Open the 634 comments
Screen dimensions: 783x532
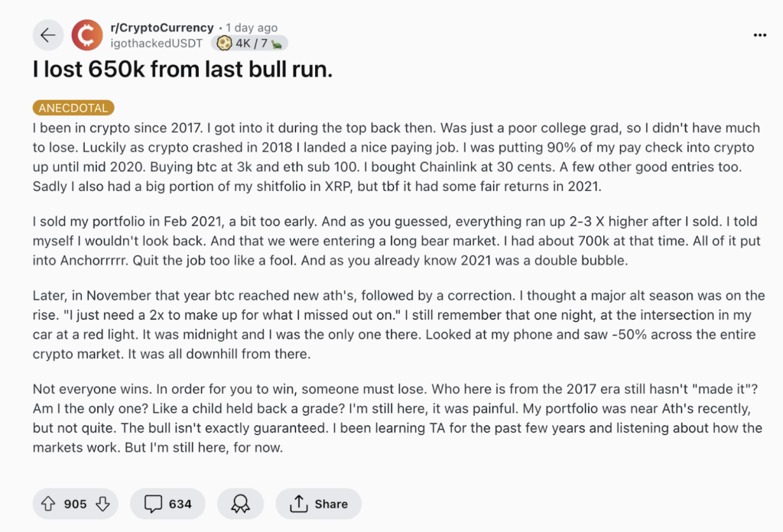click(x=180, y=504)
